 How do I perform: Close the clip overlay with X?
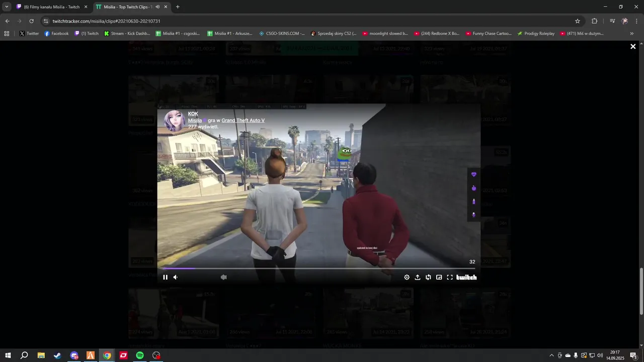coord(633,46)
